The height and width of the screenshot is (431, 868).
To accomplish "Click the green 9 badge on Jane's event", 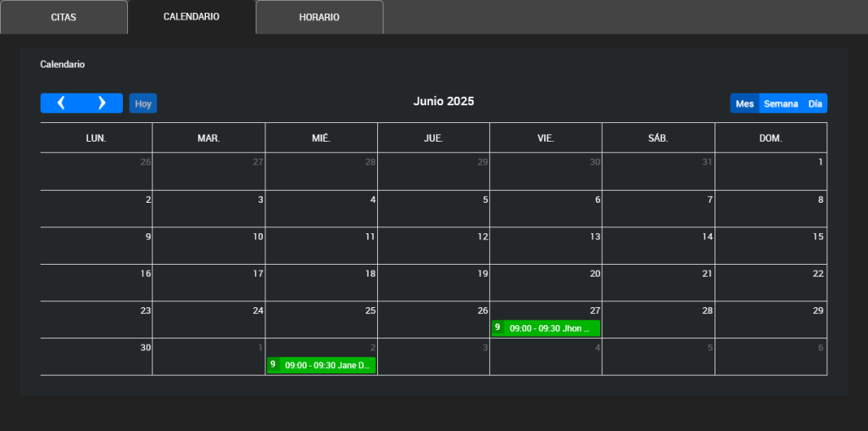I will tap(273, 365).
